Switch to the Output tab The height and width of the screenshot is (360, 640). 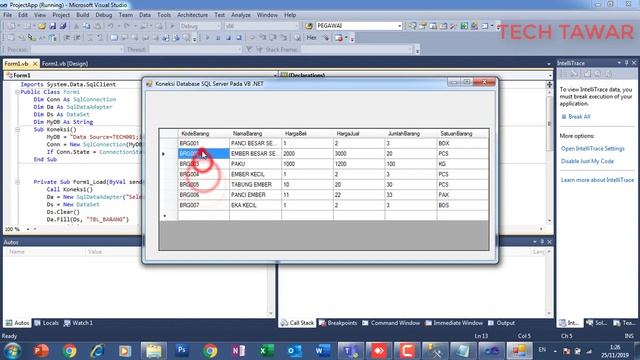(502, 323)
